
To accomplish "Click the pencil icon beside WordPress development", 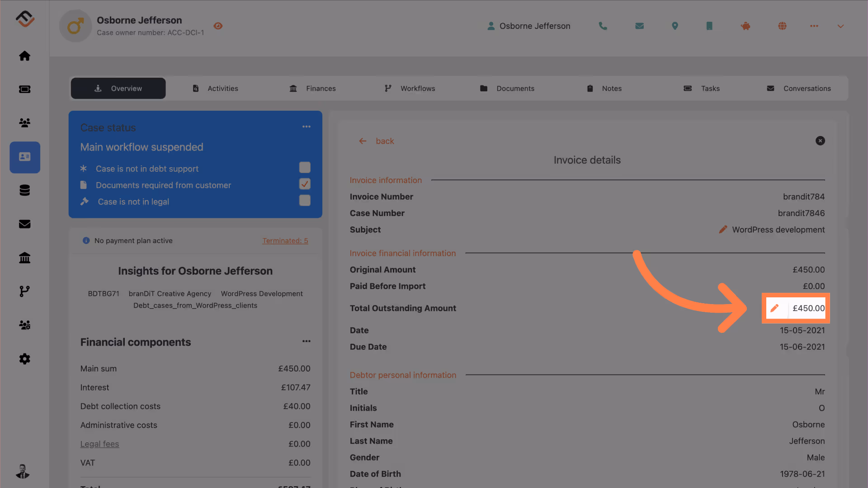I will [723, 230].
